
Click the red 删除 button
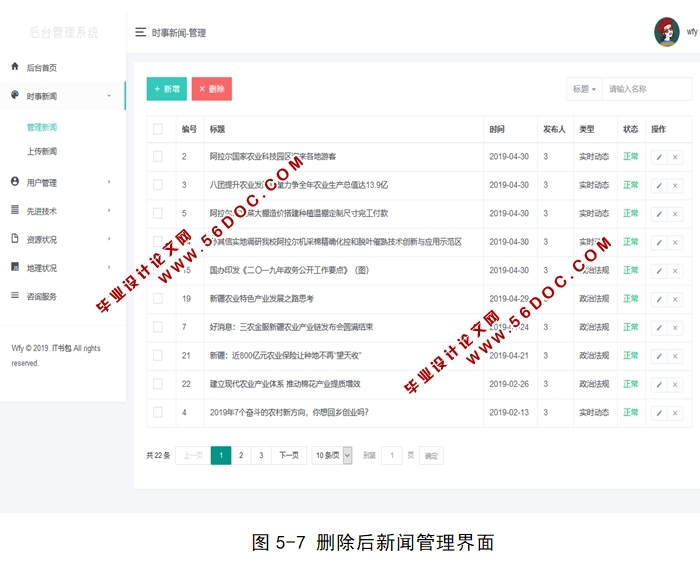(x=211, y=89)
